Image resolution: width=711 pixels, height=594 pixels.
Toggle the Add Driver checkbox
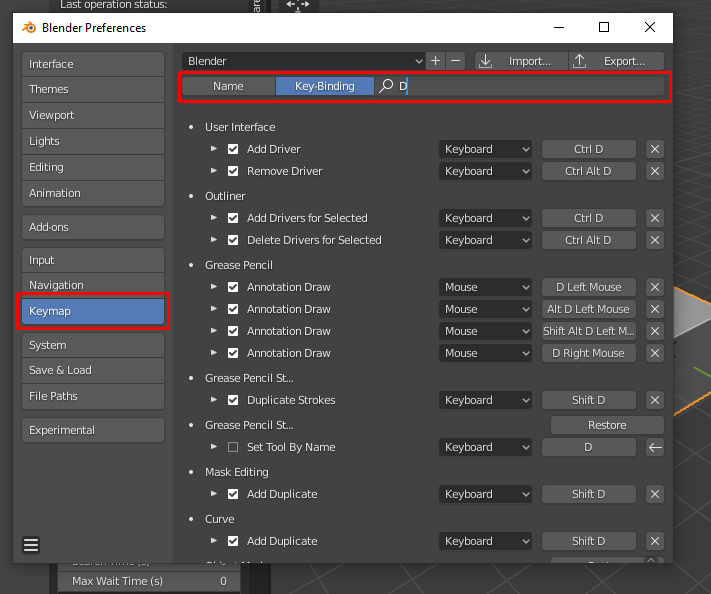tap(233, 149)
